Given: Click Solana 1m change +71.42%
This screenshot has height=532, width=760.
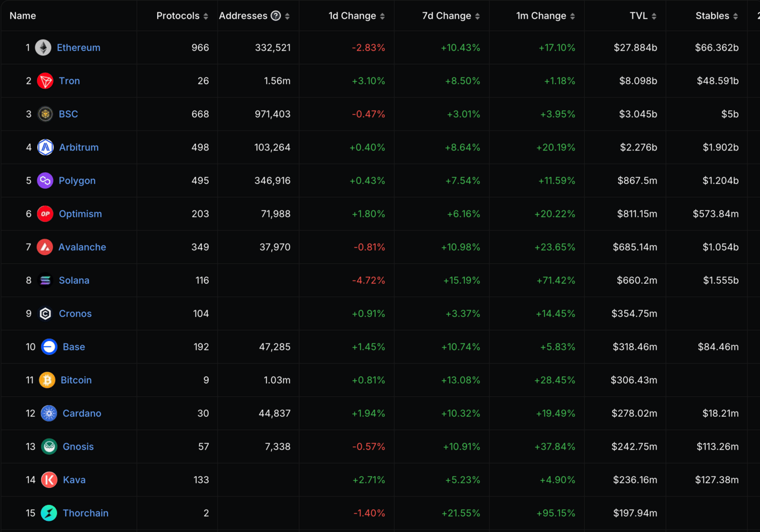Looking at the screenshot, I should pyautogui.click(x=556, y=280).
